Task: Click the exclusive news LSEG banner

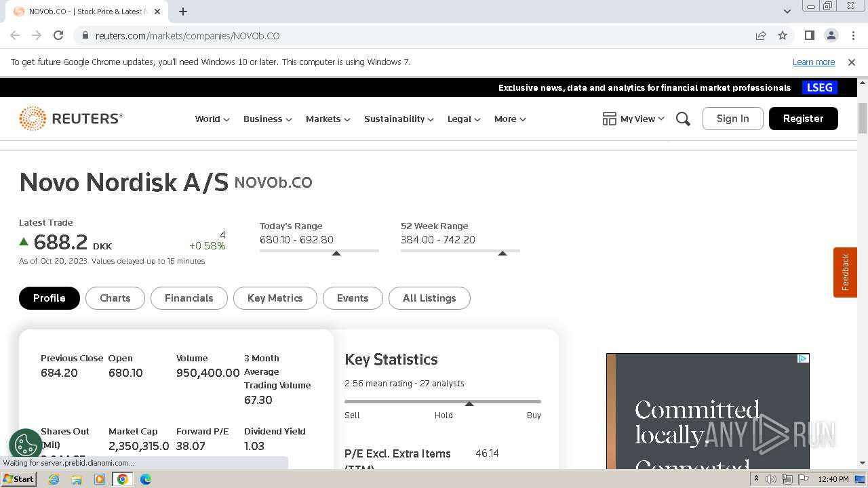Action: pyautogui.click(x=644, y=87)
